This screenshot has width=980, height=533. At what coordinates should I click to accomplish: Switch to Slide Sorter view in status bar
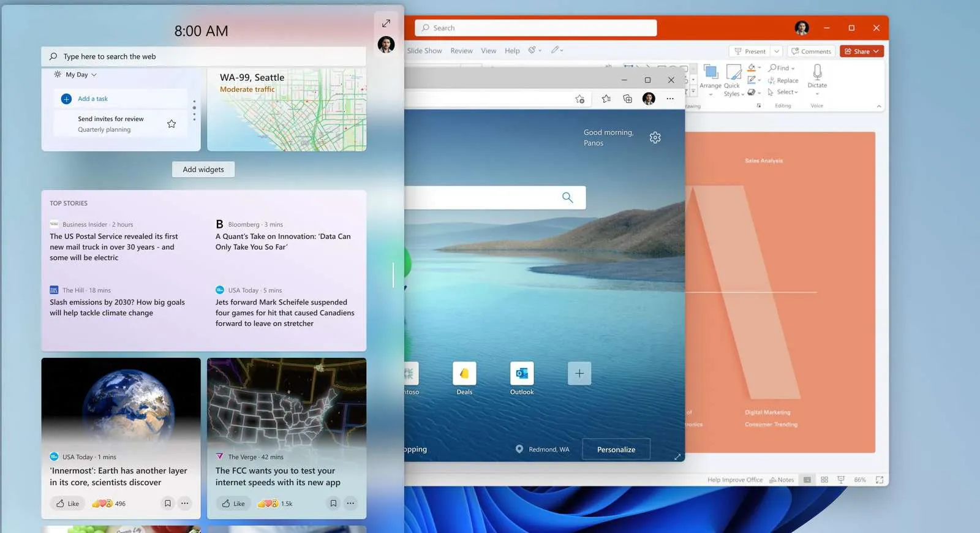coord(824,480)
